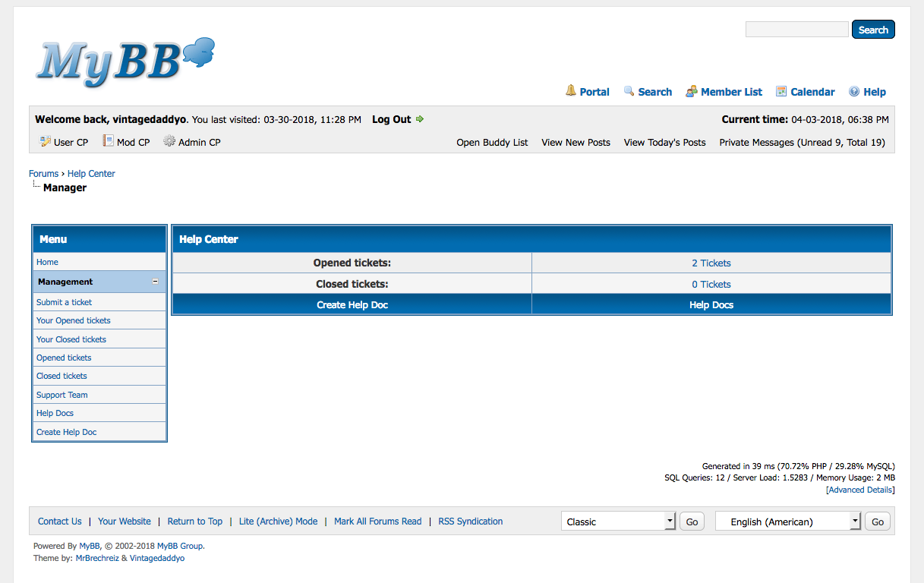Image resolution: width=924 pixels, height=583 pixels.
Task: Click the MyBB logo
Action: [x=125, y=61]
